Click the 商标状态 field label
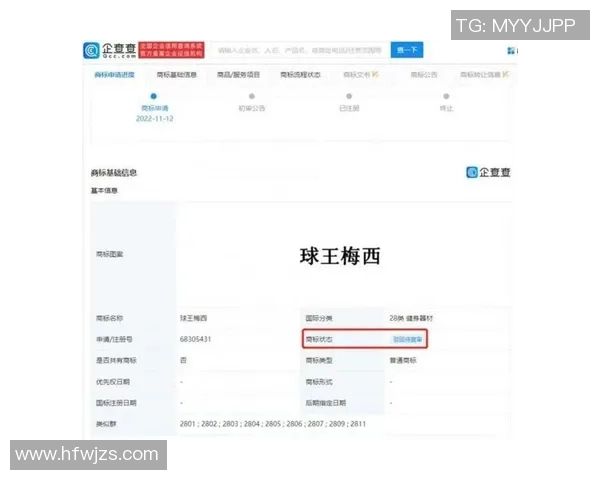The image size is (600, 480). click(319, 339)
